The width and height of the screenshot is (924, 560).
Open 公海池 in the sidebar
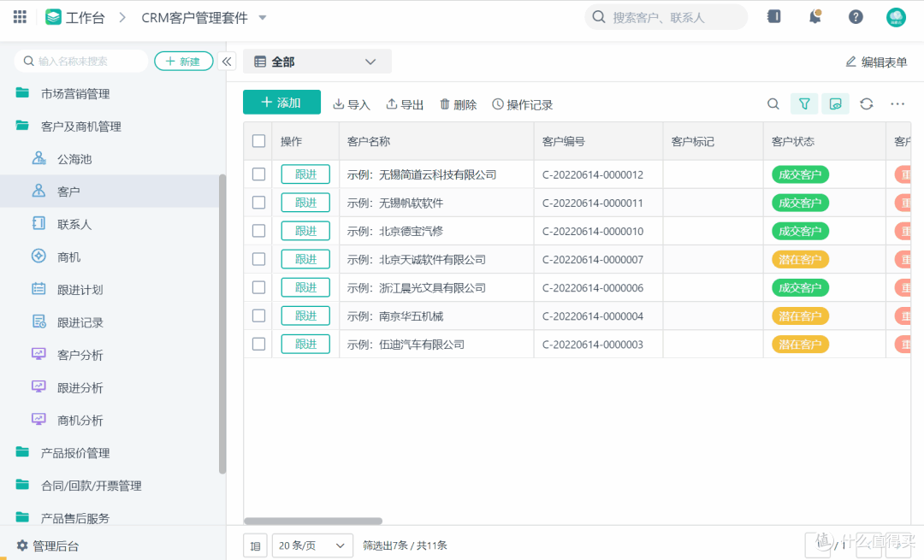pos(74,159)
